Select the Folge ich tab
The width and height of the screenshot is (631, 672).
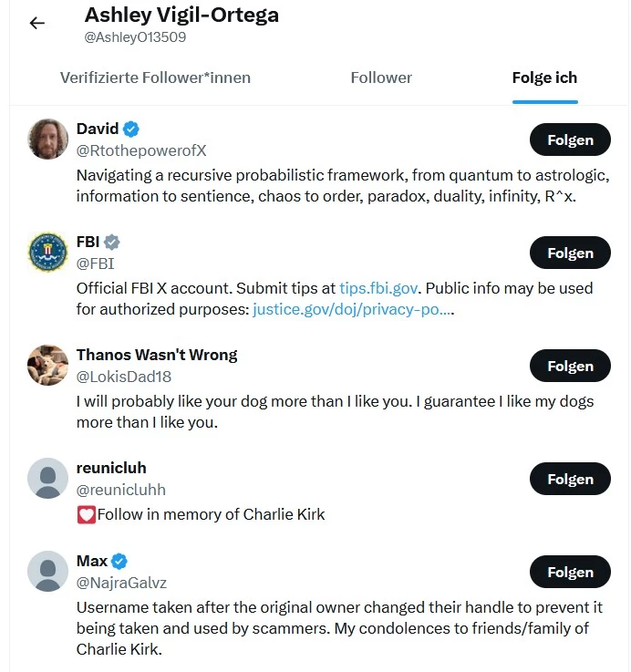(545, 78)
